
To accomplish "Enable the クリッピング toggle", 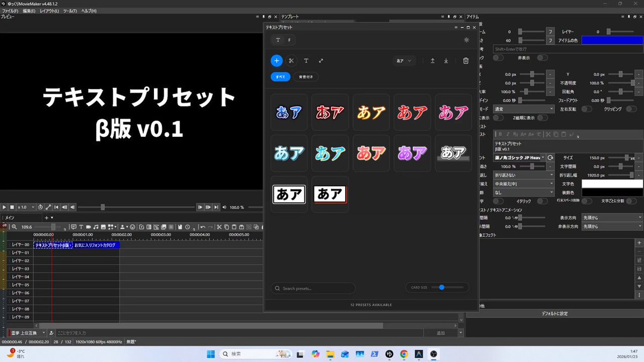I will (x=631, y=109).
